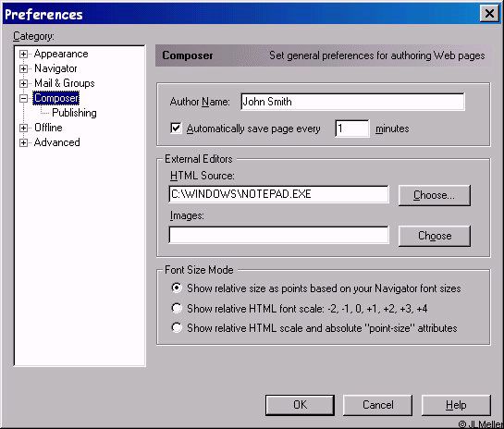Expand the Appearance category
This screenshot has width=504, height=429.
[23, 54]
